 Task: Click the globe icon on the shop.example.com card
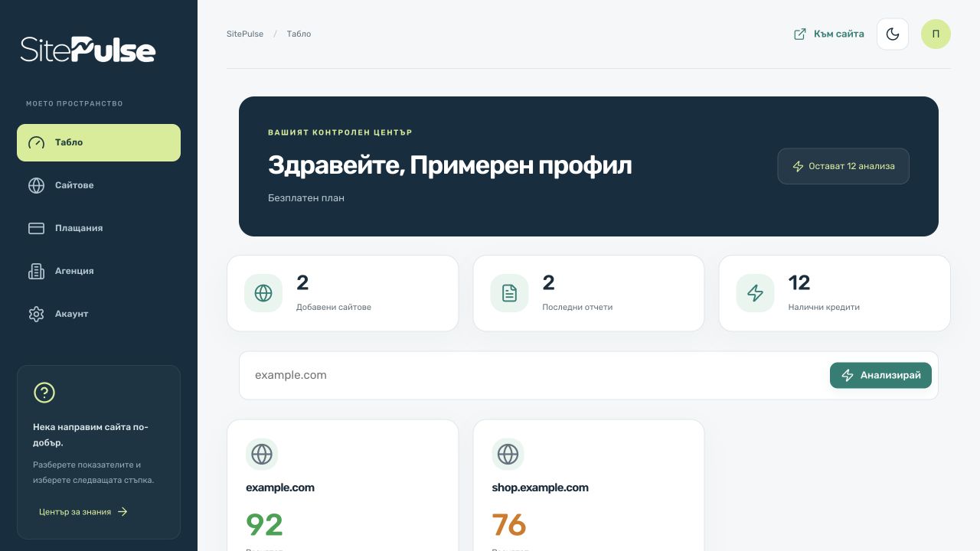tap(508, 454)
